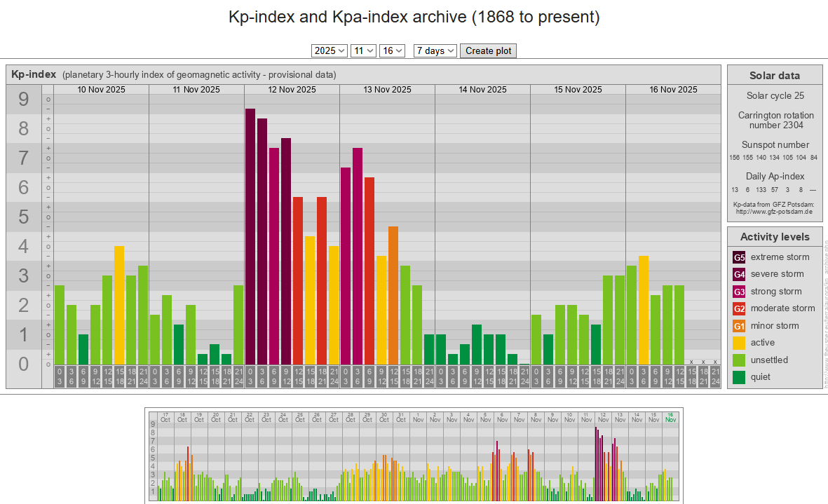
Task: Click the green '16 Nov' day in overview chart
Action: pos(671,418)
